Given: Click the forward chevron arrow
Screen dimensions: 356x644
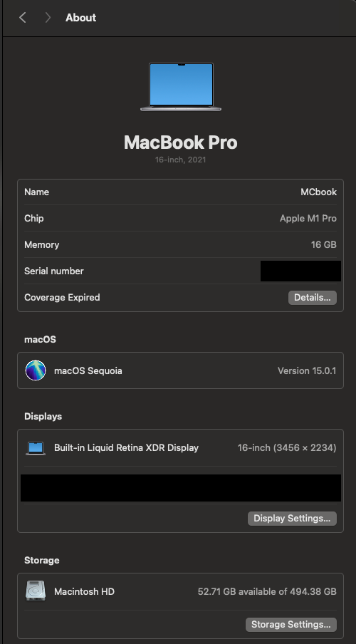Looking at the screenshot, I should [48, 17].
